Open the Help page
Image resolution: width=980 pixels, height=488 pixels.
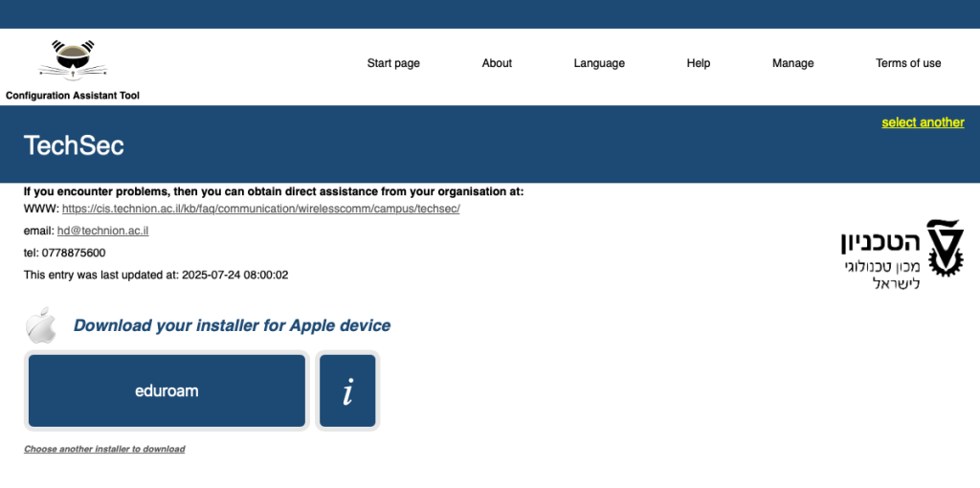click(x=699, y=63)
